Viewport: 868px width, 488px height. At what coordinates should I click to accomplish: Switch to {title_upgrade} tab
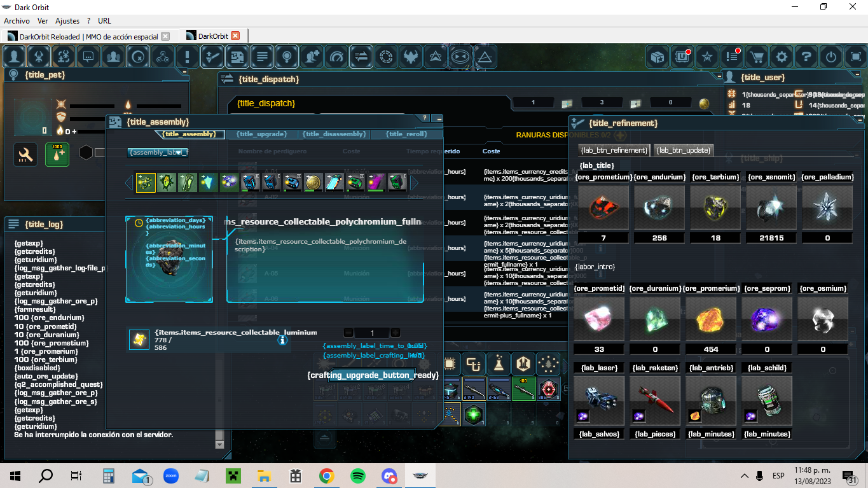[x=262, y=134]
